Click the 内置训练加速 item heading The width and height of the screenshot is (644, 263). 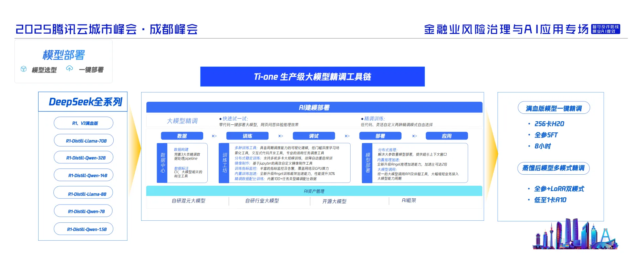pyautogui.click(x=246, y=174)
